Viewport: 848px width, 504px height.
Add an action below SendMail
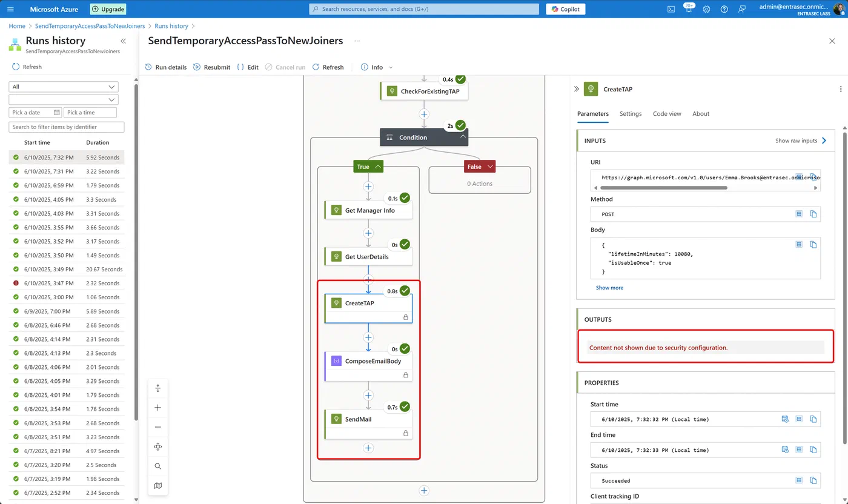(368, 448)
